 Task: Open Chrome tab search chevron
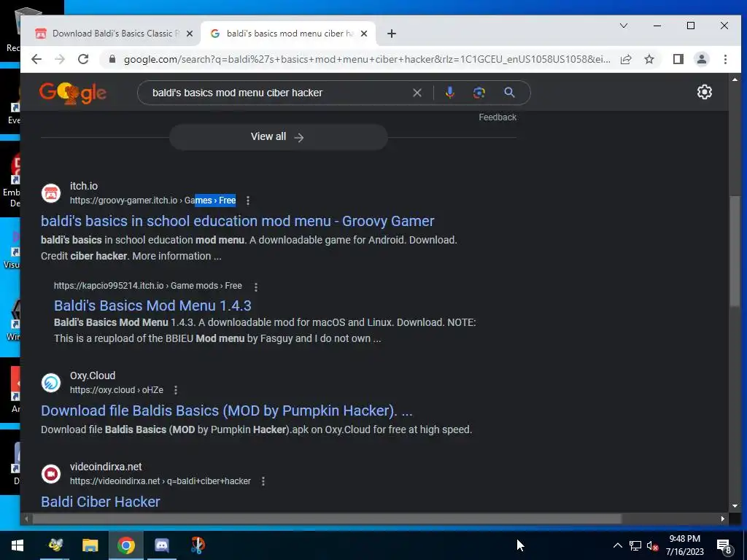(623, 26)
